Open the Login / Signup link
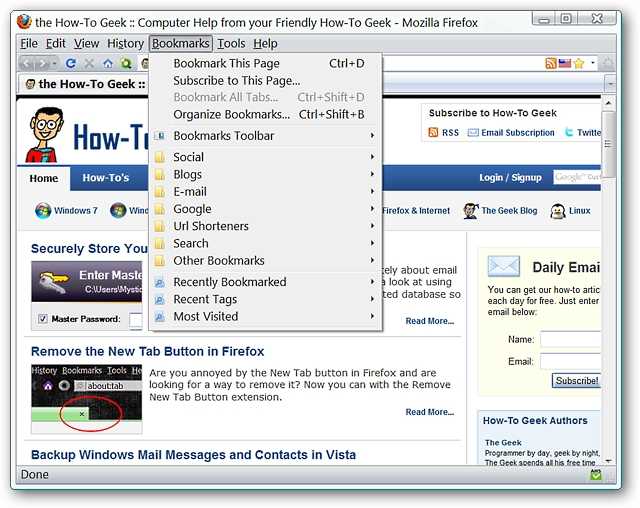This screenshot has width=640, height=508. pos(510,177)
